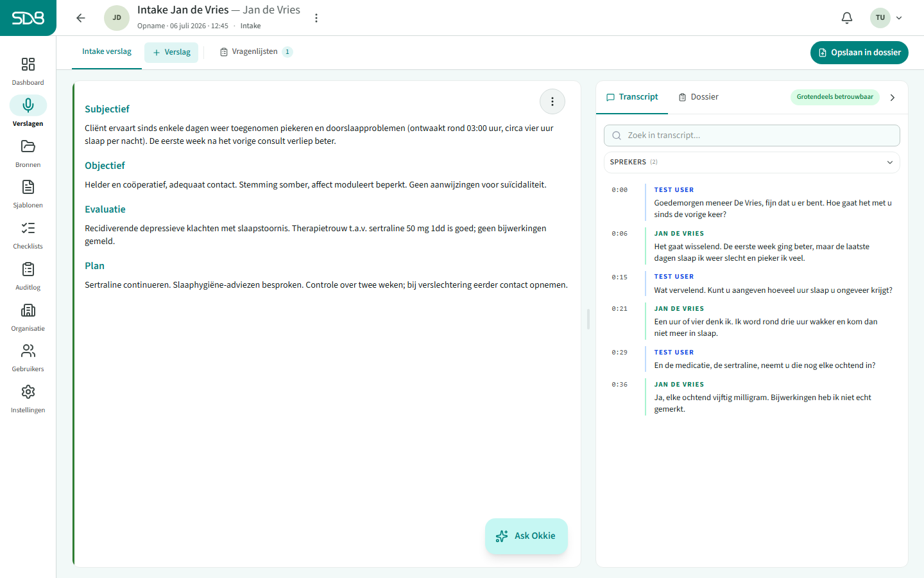The image size is (924, 578).
Task: Click transcript line 'Een uur of vier denk ik'
Action: coord(766,328)
